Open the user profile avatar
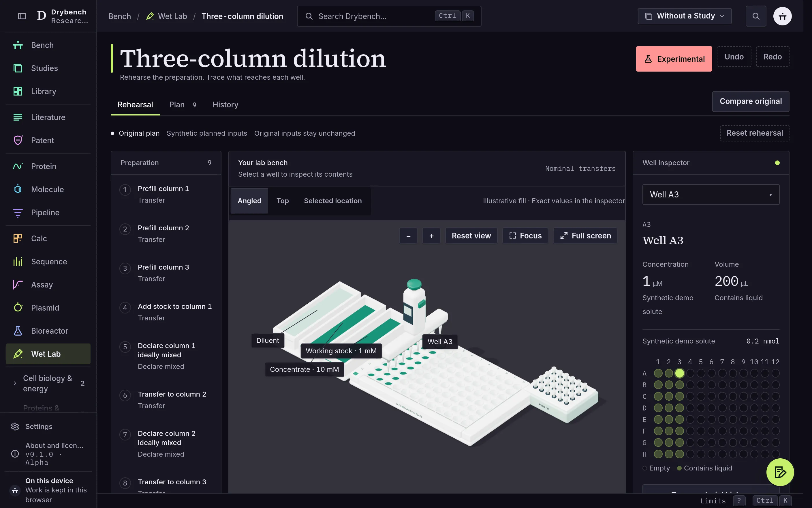The width and height of the screenshot is (812, 508). pos(782,16)
